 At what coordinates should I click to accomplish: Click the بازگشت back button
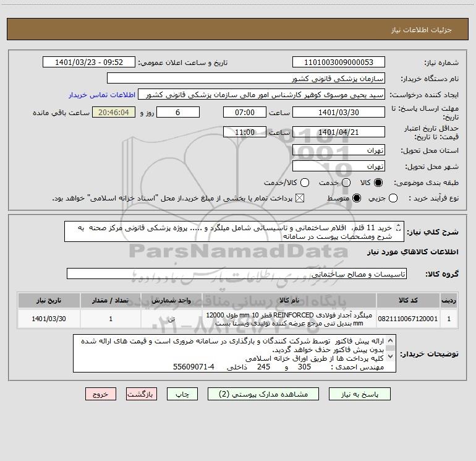[x=142, y=394]
